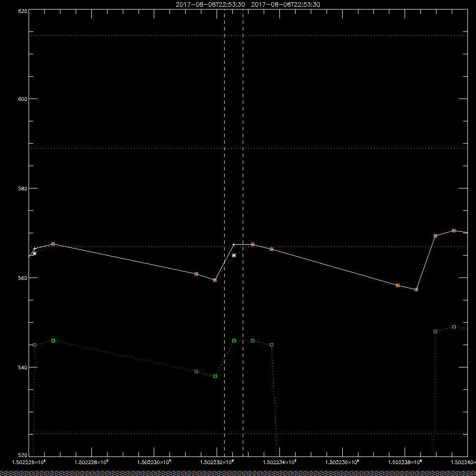
Task: Click the 560 y-axis label
Action: pyautogui.click(x=23, y=278)
